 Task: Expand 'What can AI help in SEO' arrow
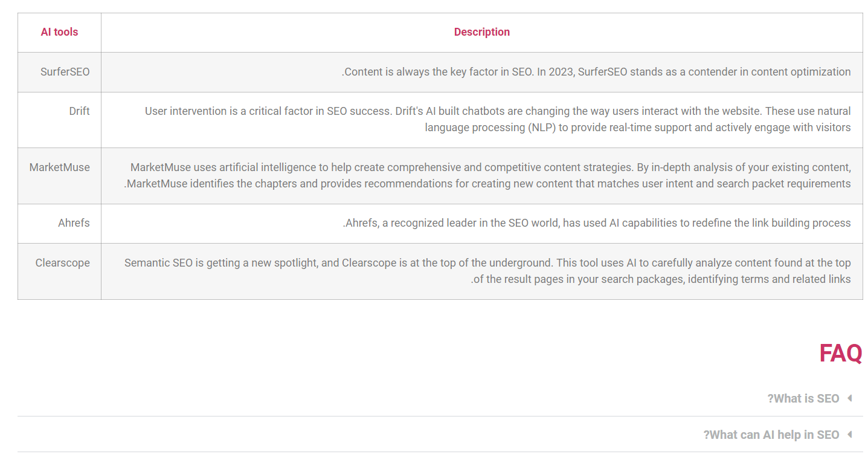(849, 435)
